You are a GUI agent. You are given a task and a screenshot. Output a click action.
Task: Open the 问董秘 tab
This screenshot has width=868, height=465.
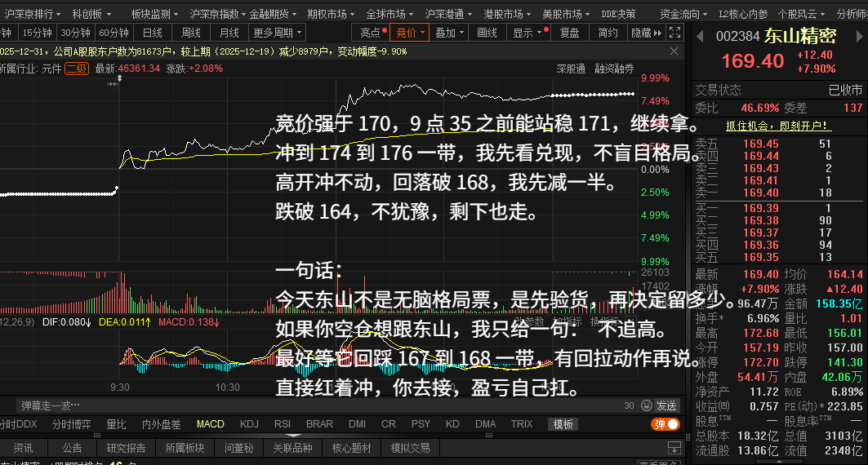238,448
